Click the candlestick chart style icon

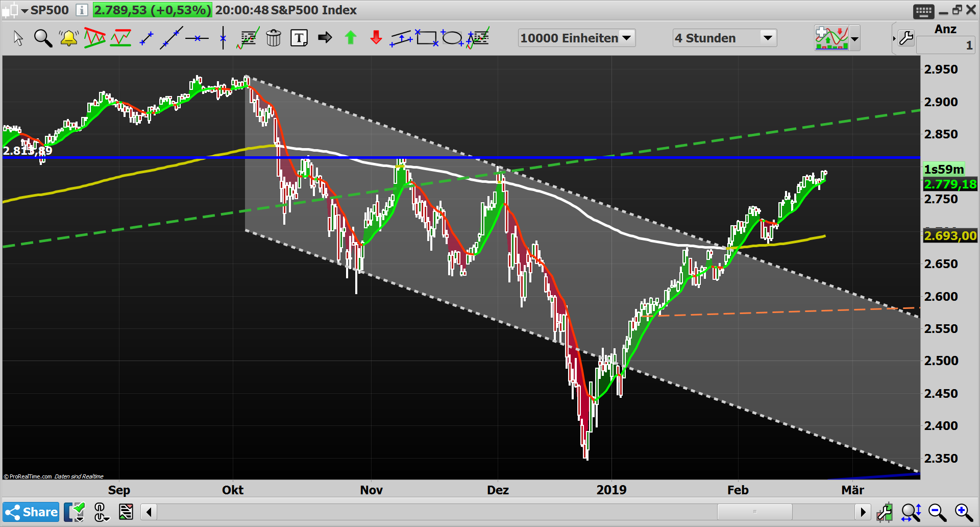coord(10,10)
